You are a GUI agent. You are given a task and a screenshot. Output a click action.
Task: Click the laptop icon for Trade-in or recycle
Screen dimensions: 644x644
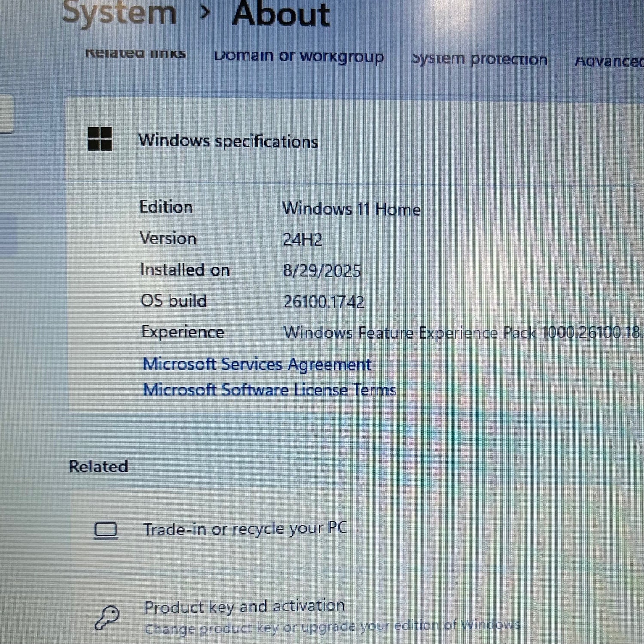[106, 530]
